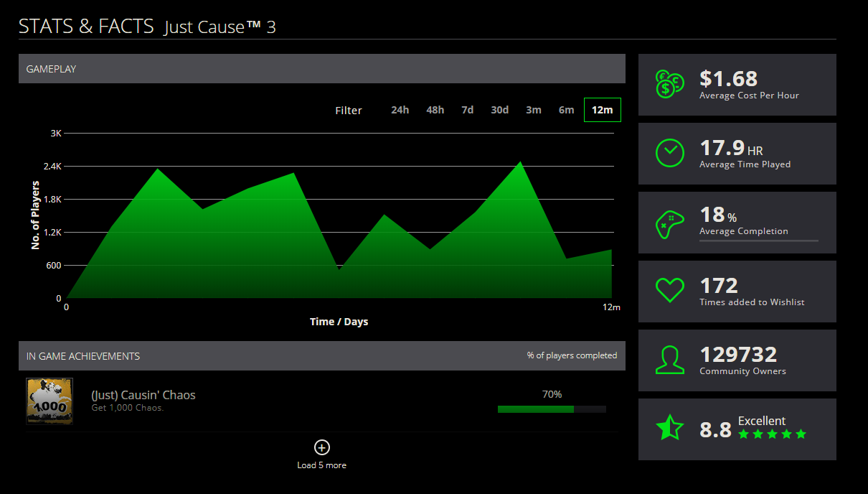Click the Community Owners person icon
The width and height of the screenshot is (868, 494).
[669, 360]
